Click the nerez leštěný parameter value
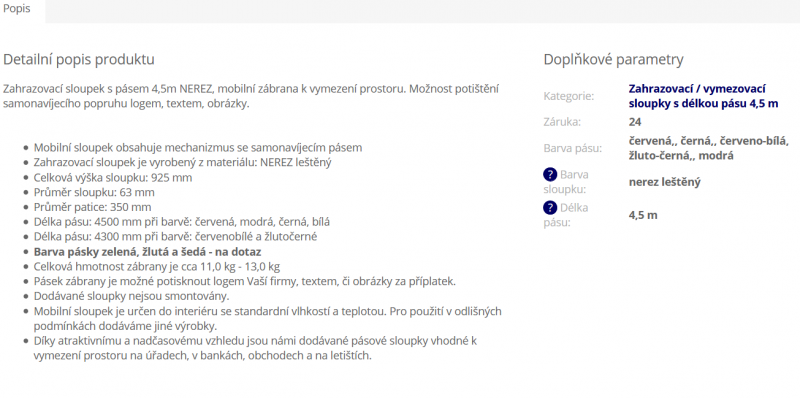 pyautogui.click(x=664, y=182)
